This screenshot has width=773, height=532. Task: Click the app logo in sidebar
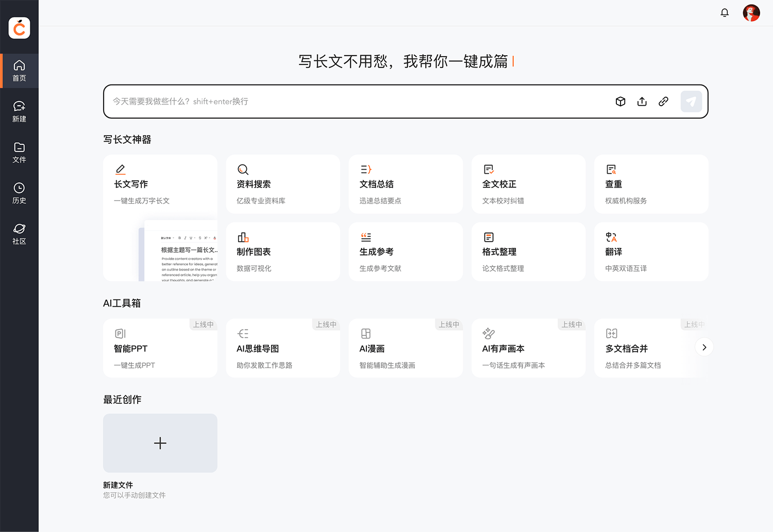[x=19, y=28]
